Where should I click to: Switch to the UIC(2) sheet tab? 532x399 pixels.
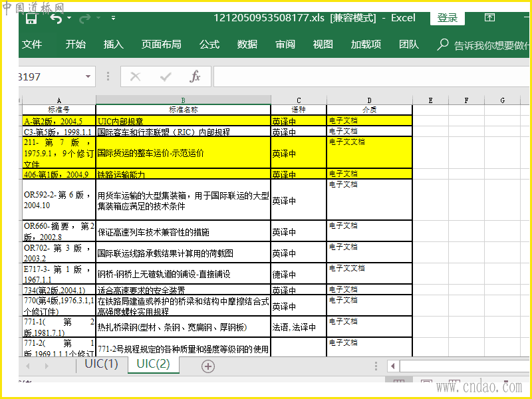click(153, 364)
